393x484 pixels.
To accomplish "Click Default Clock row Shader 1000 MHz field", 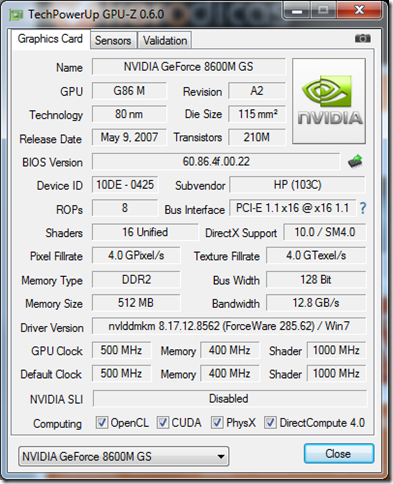I will [x=336, y=373].
